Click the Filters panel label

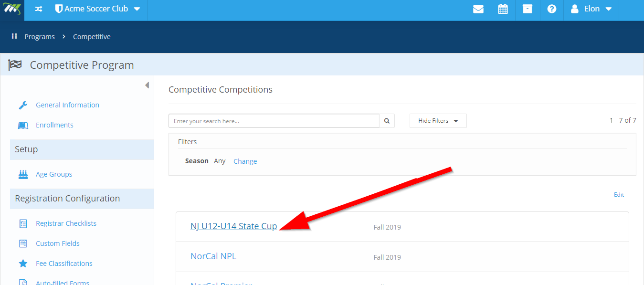[x=187, y=142]
